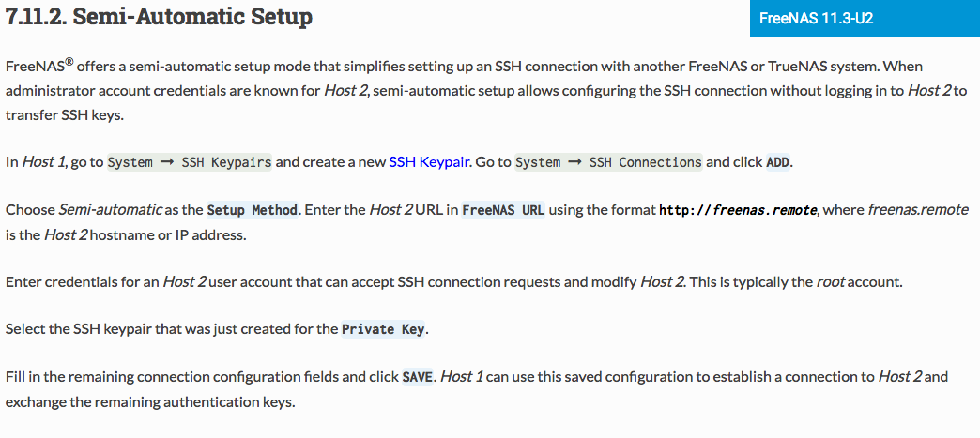Image resolution: width=980 pixels, height=438 pixels.
Task: Click the italic Semi-automatic word after Choose
Action: 111,210
